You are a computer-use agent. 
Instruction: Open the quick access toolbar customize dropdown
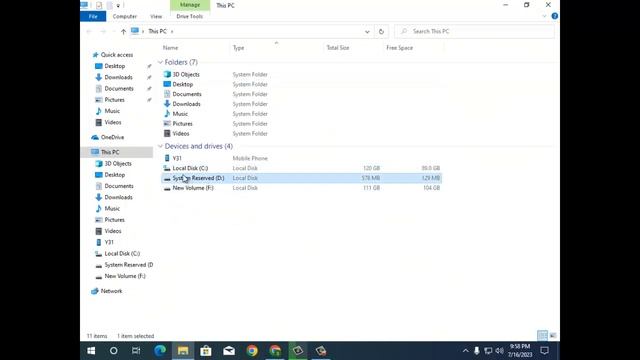(118, 6)
